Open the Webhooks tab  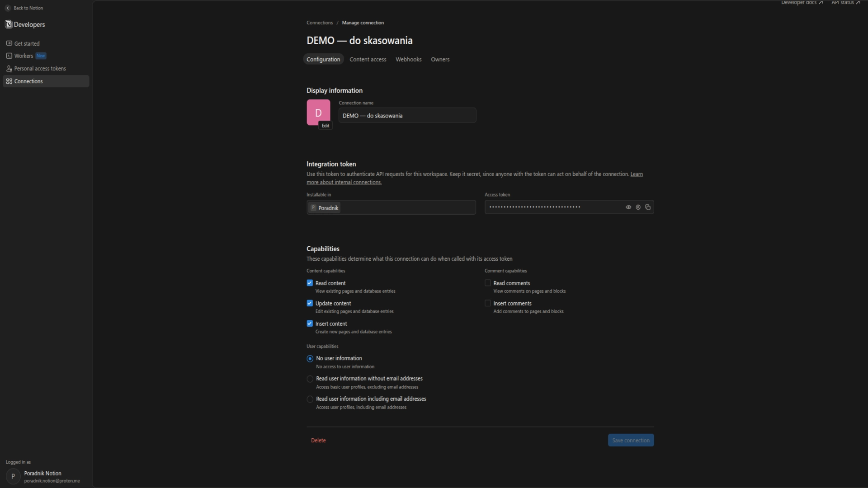click(409, 59)
